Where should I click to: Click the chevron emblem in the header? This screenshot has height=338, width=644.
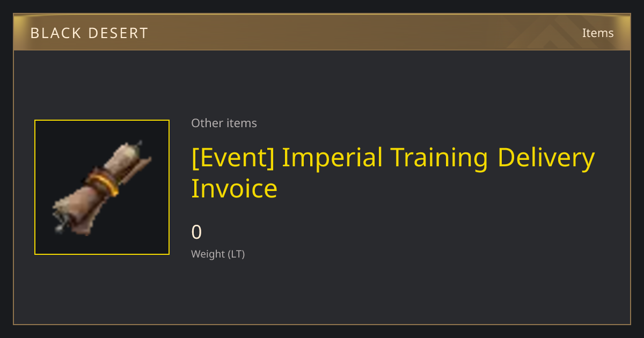(x=558, y=32)
